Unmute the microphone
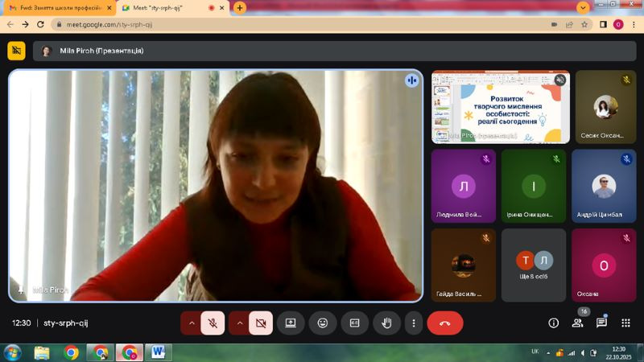The height and width of the screenshot is (362, 644). (x=213, y=323)
